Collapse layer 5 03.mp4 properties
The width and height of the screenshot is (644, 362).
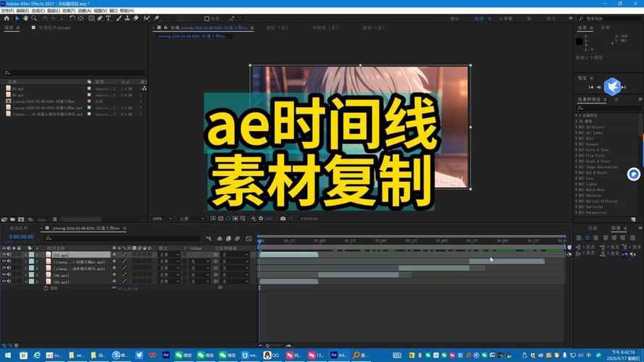pos(26,282)
